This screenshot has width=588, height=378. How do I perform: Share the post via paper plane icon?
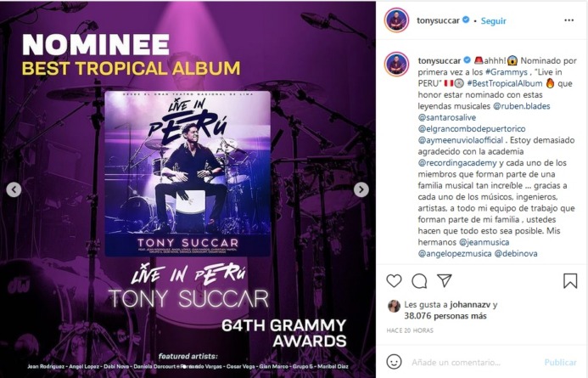[445, 280]
